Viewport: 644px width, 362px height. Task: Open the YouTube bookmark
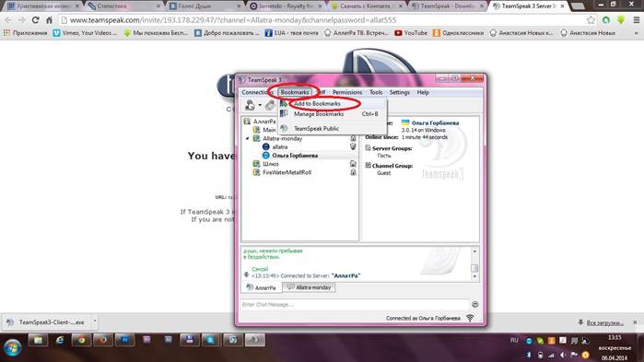point(411,33)
